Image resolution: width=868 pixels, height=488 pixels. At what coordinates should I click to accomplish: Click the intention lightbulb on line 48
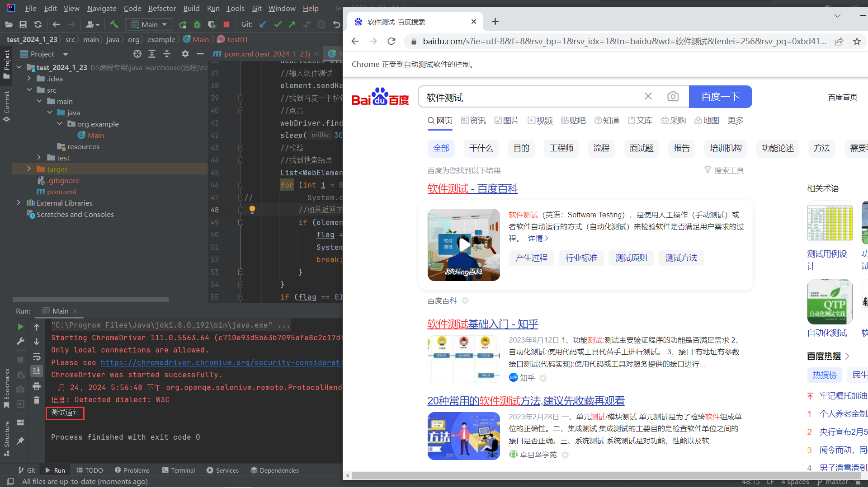252,209
